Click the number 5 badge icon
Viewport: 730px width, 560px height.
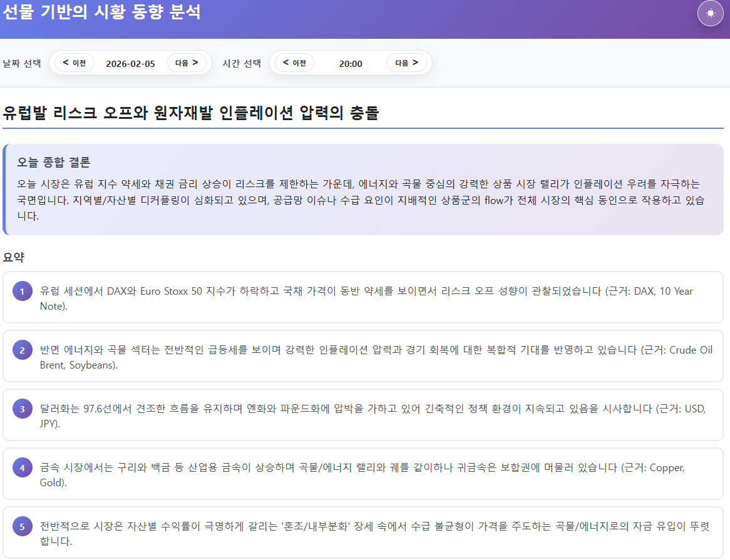click(x=22, y=527)
